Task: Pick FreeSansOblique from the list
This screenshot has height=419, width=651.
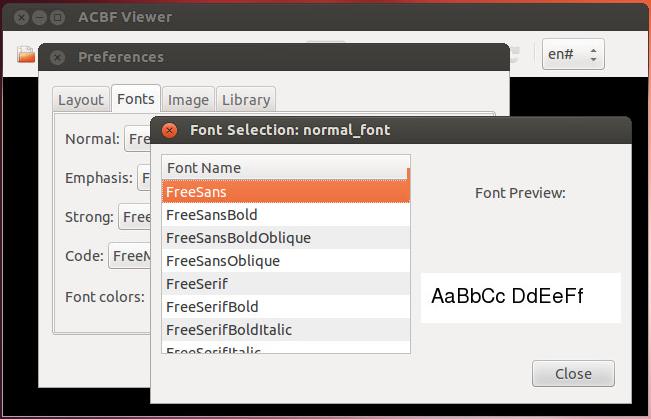Action: point(286,261)
